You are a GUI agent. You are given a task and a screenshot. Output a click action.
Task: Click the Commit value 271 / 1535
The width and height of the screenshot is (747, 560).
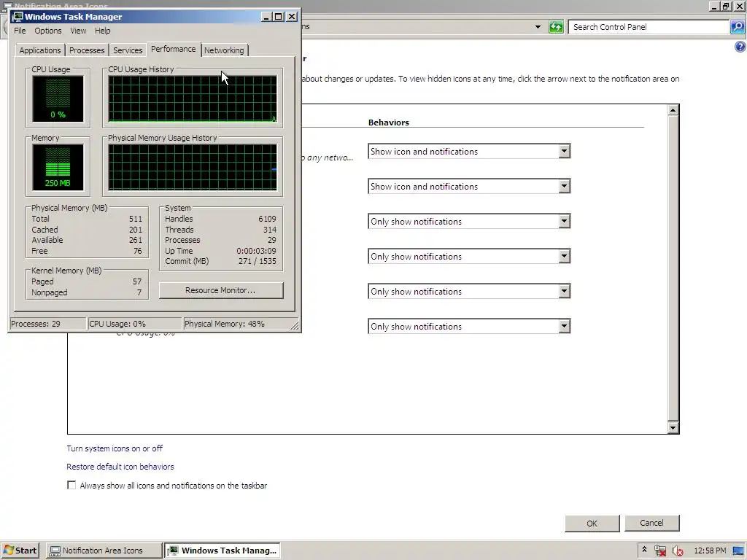pyautogui.click(x=258, y=262)
